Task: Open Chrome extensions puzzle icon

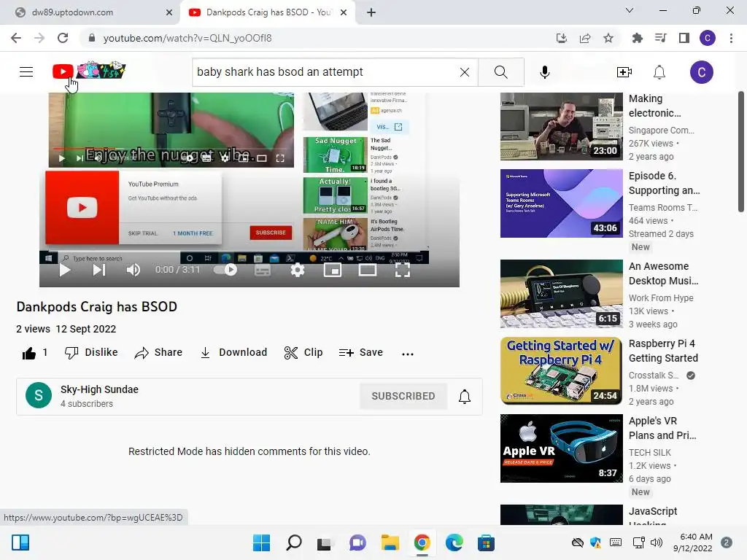Action: click(637, 38)
